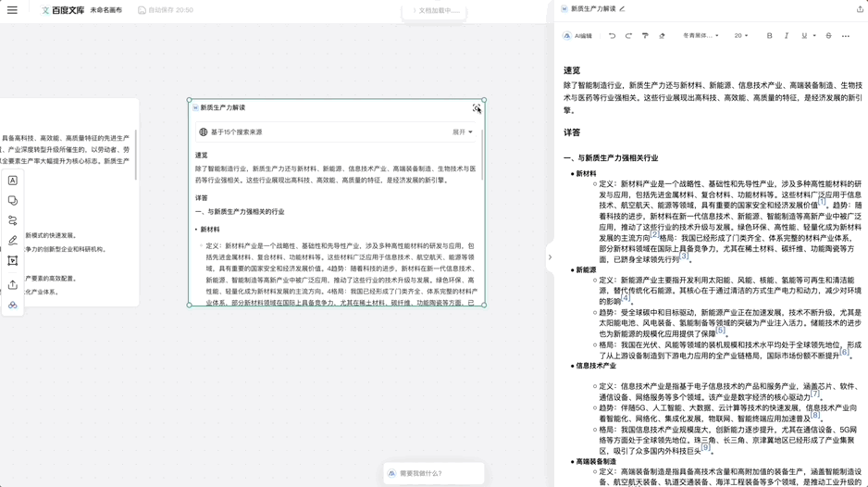
Task: Collapse the right panel using arrow handle
Action: pos(550,257)
